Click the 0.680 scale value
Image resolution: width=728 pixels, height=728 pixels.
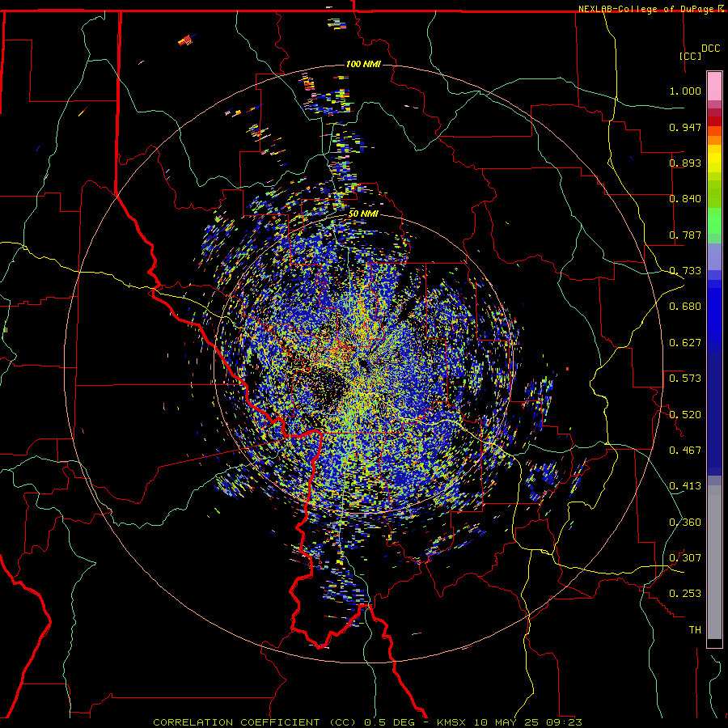685,307
